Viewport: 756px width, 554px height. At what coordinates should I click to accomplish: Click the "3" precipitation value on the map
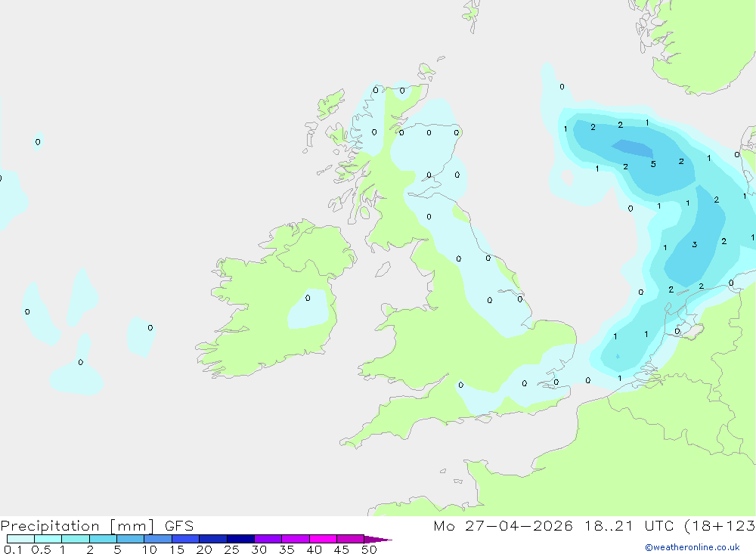coord(694,245)
